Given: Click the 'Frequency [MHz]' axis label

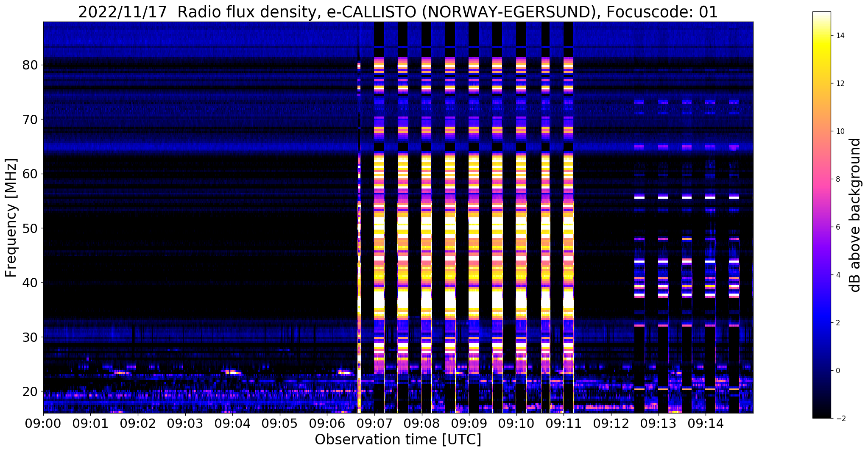Looking at the screenshot, I should click(x=11, y=218).
